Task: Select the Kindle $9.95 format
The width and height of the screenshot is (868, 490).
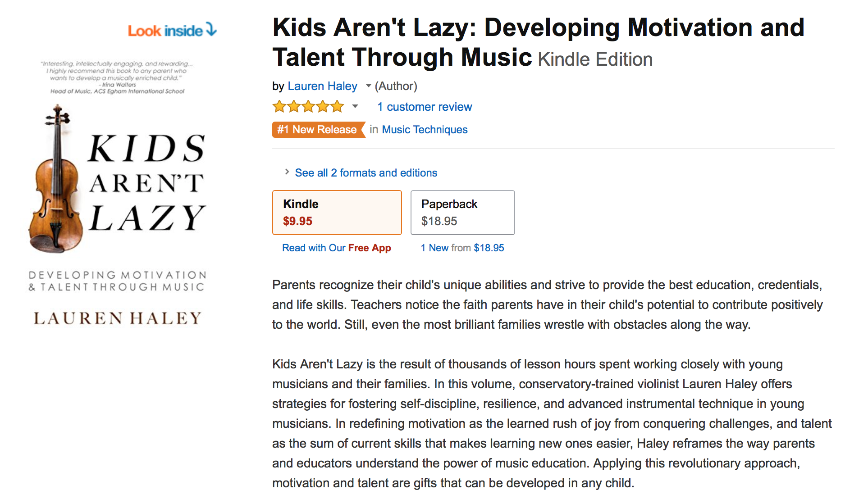Action: click(x=337, y=212)
